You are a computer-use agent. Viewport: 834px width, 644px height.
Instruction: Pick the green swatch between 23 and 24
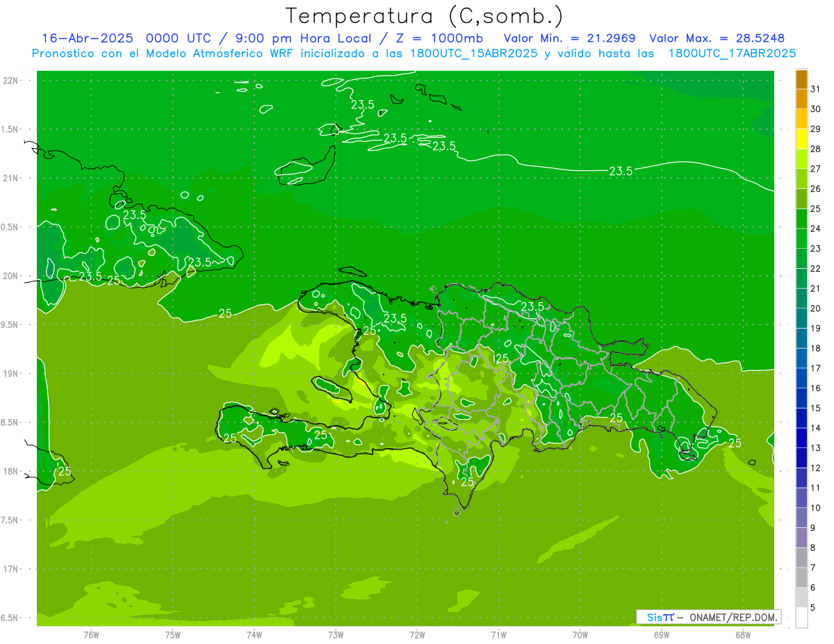click(x=801, y=238)
